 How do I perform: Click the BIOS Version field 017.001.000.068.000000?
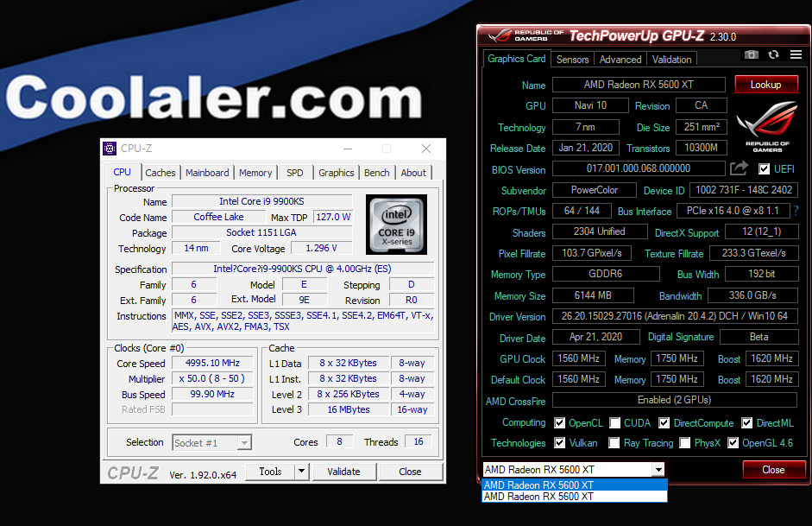[x=639, y=168]
